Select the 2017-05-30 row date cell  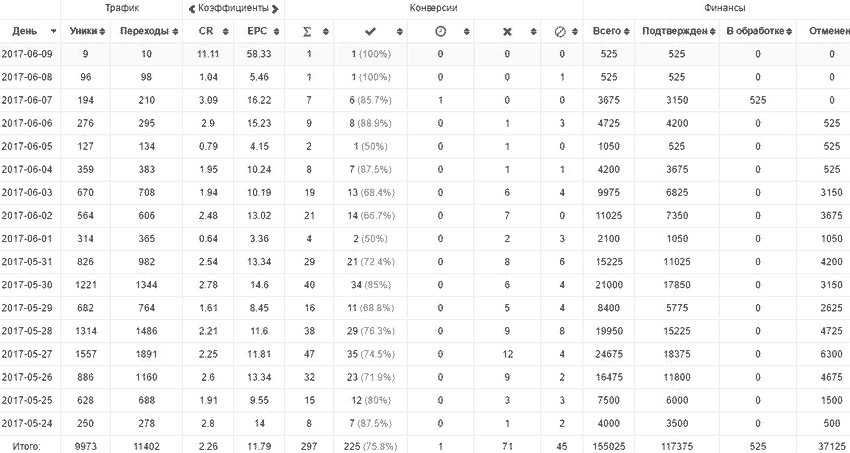(27, 284)
